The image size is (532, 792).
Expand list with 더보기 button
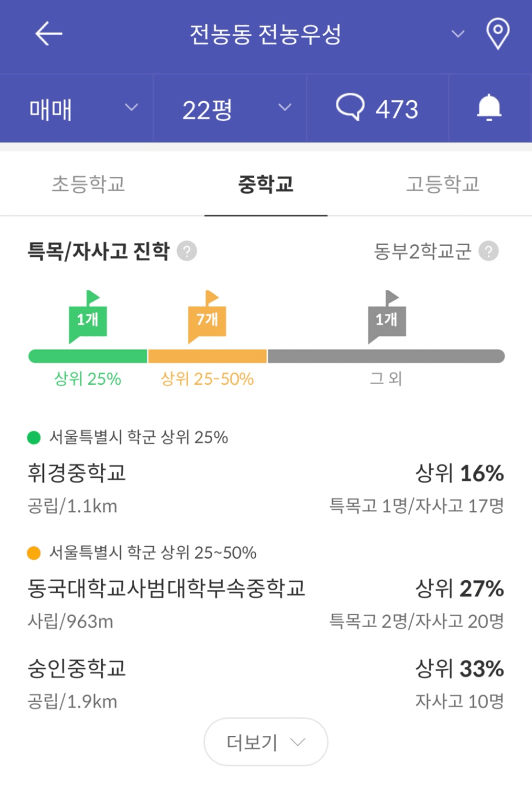point(266,742)
